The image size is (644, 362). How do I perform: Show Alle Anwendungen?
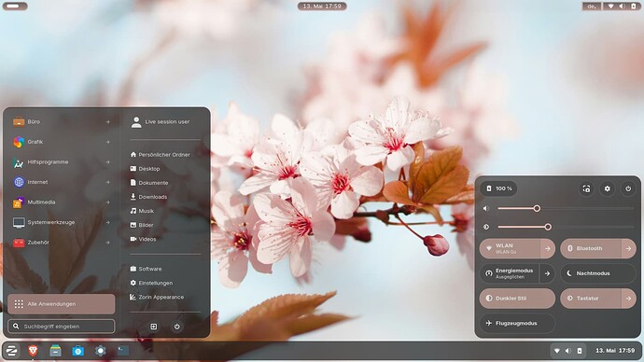[x=62, y=304]
